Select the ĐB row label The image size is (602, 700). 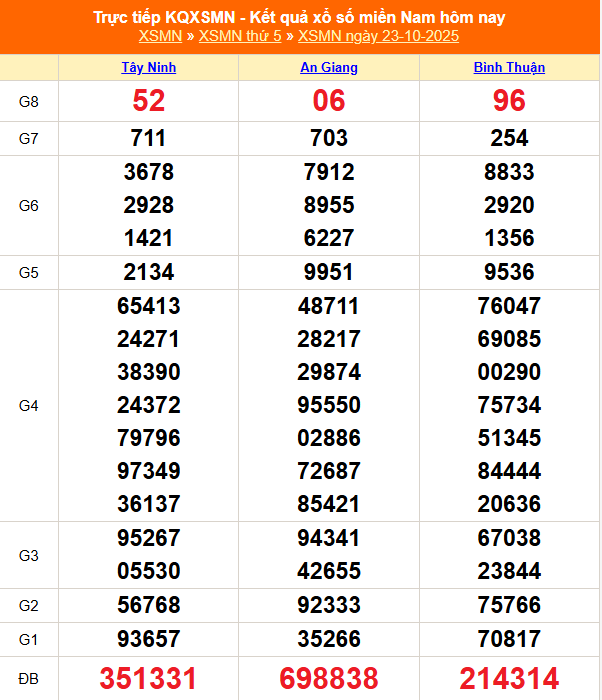[29, 679]
